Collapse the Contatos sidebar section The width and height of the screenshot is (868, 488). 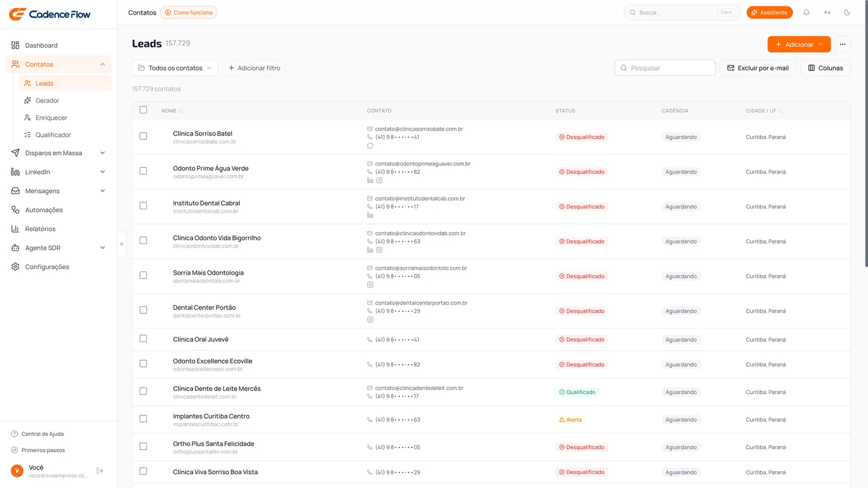[x=103, y=65]
